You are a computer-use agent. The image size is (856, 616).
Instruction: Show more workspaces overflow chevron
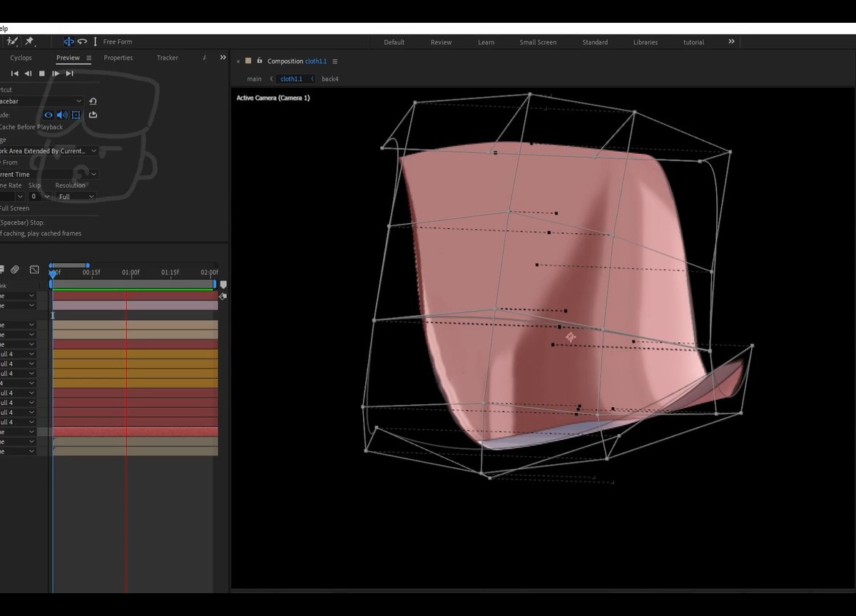(731, 42)
